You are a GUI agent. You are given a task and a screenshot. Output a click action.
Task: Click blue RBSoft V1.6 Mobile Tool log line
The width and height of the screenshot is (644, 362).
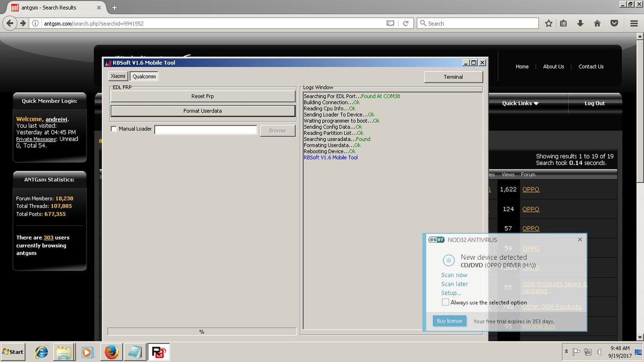click(x=331, y=157)
